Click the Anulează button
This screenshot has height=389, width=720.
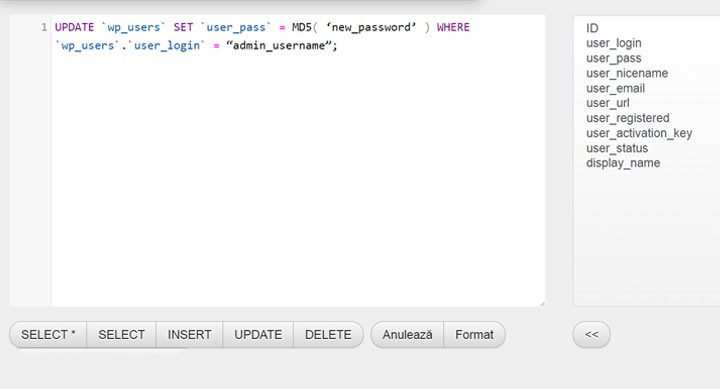[x=407, y=335]
